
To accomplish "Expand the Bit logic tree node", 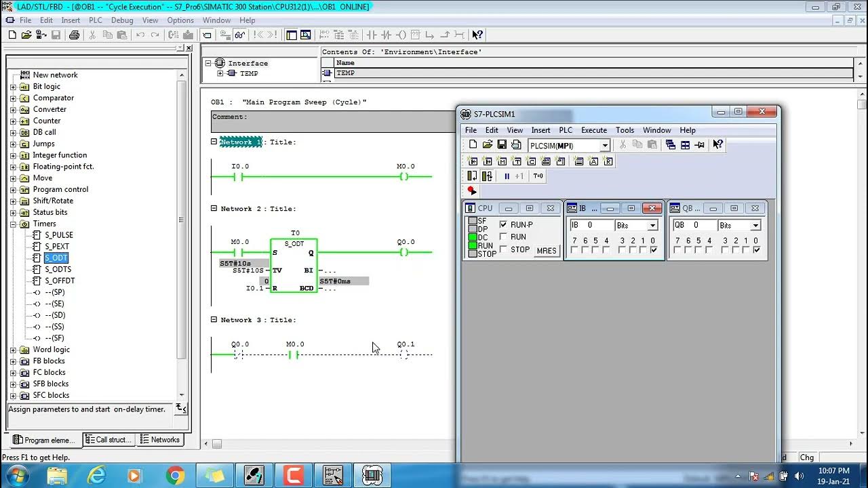I will [x=13, y=87].
